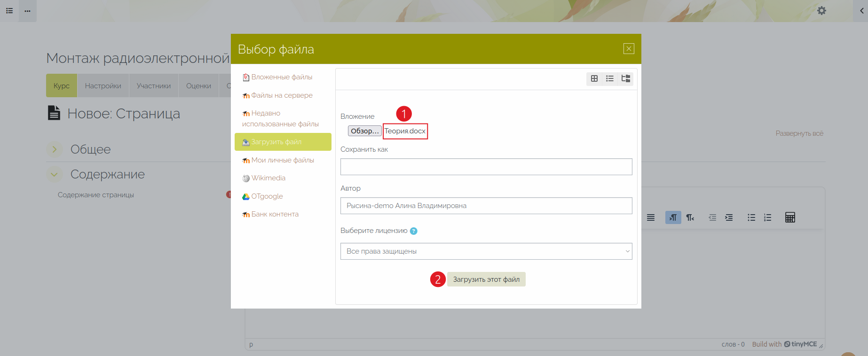Expand the Общее section
The width and height of the screenshot is (868, 356).
pyautogui.click(x=55, y=149)
